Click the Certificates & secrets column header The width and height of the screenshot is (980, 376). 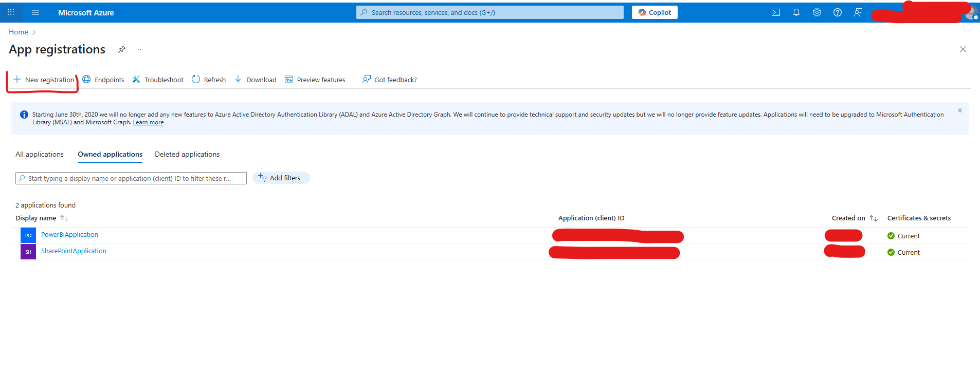[x=919, y=218]
